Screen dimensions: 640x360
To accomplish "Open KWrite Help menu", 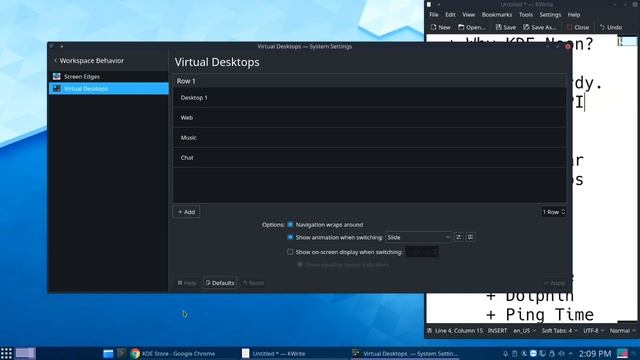I will [574, 15].
